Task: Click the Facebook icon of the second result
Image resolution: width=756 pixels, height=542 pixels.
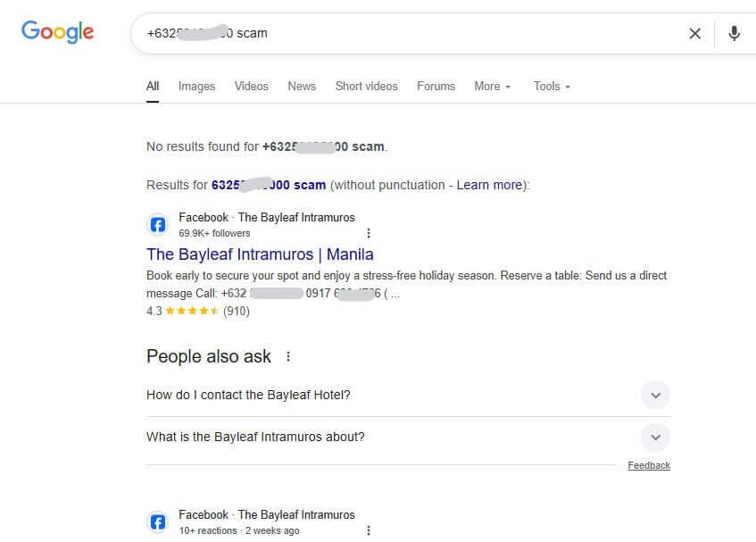Action: click(157, 522)
